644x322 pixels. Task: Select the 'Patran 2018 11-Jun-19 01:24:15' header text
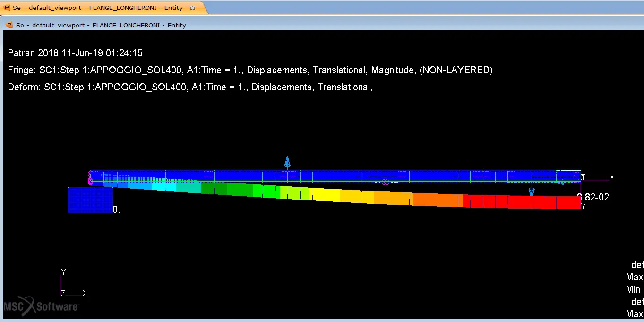[x=75, y=53]
